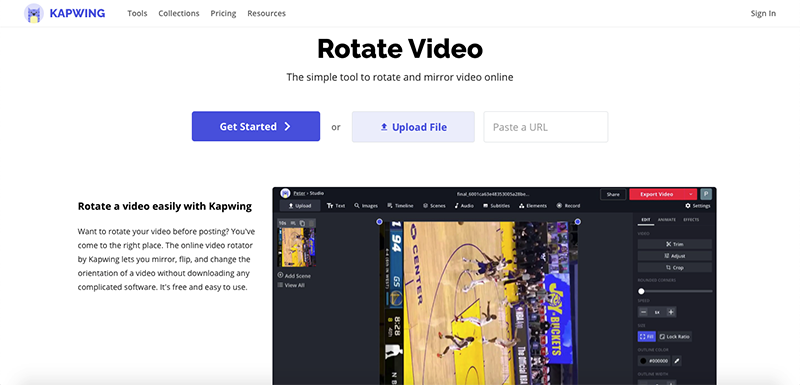The image size is (800, 385).
Task: Click the studio Kapwing cat logo
Action: pyautogui.click(x=285, y=194)
